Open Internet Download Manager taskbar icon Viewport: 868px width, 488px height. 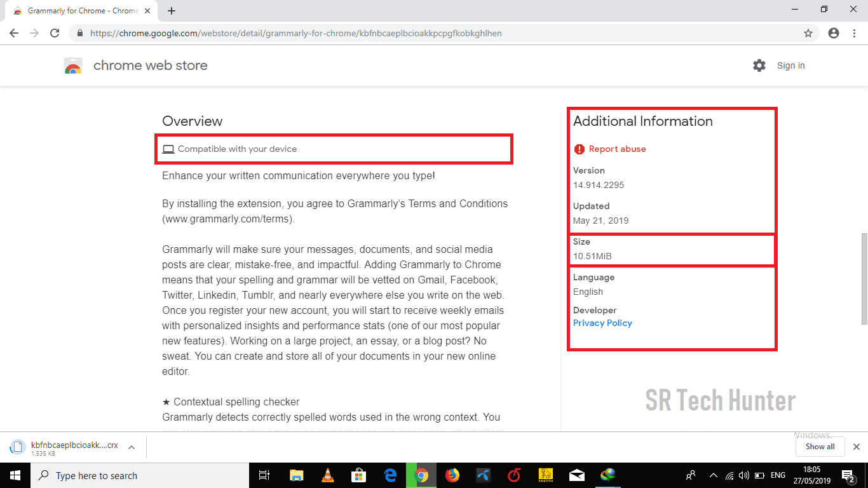pos(608,475)
